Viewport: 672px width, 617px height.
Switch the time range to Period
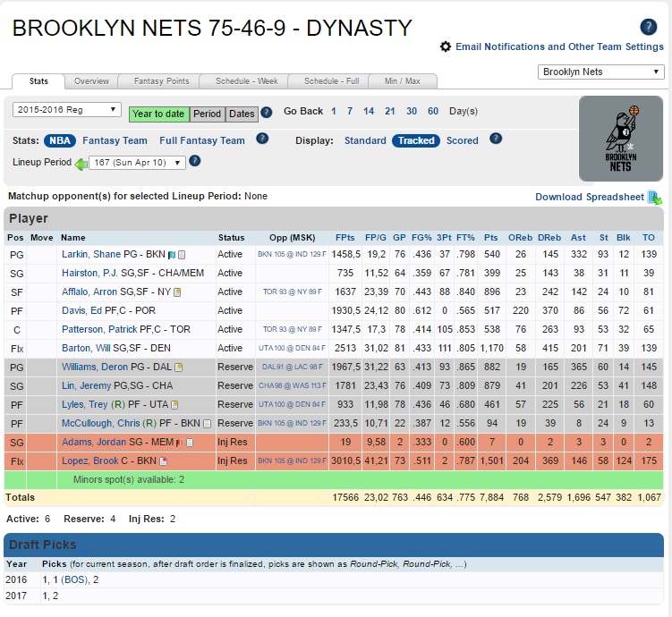207,114
